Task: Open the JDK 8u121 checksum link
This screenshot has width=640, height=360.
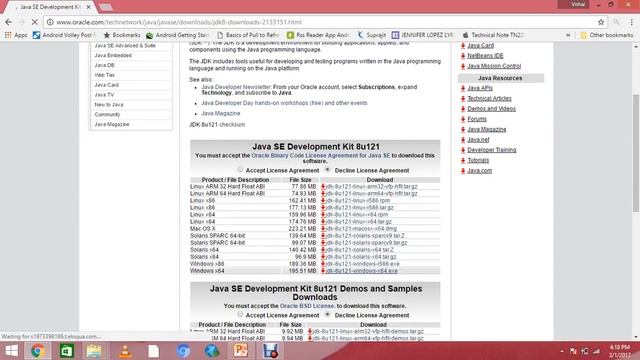Action: (x=232, y=124)
